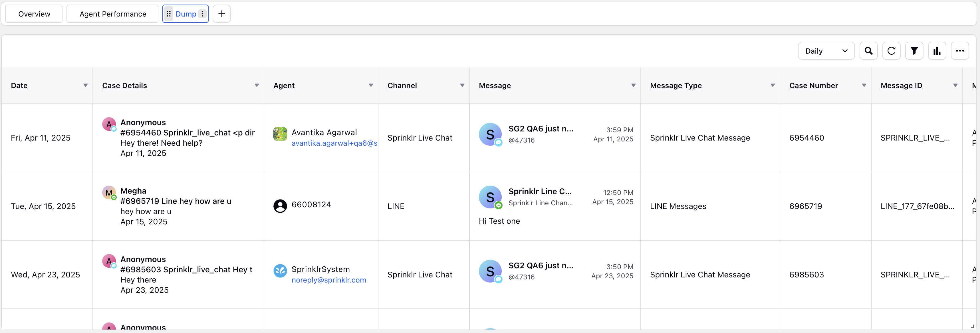980x333 pixels.
Task: Open Case Details column dropdown arrow
Action: [x=257, y=86]
